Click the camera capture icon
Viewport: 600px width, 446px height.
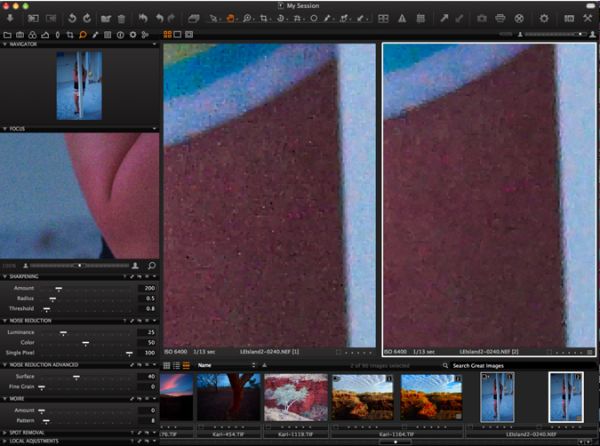tap(482, 18)
